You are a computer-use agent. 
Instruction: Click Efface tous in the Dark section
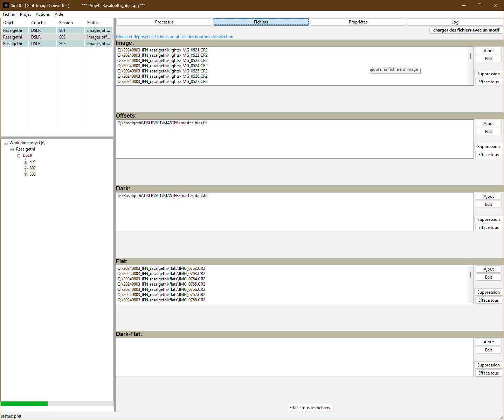pos(489,227)
